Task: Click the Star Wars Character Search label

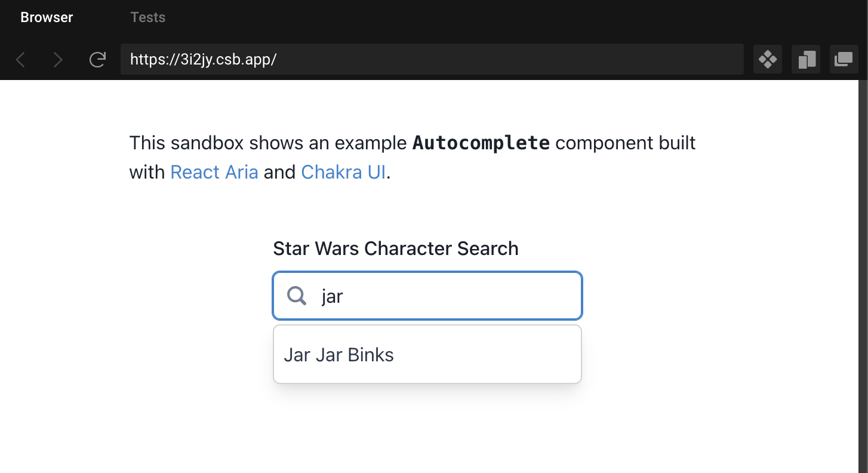Action: [x=395, y=248]
